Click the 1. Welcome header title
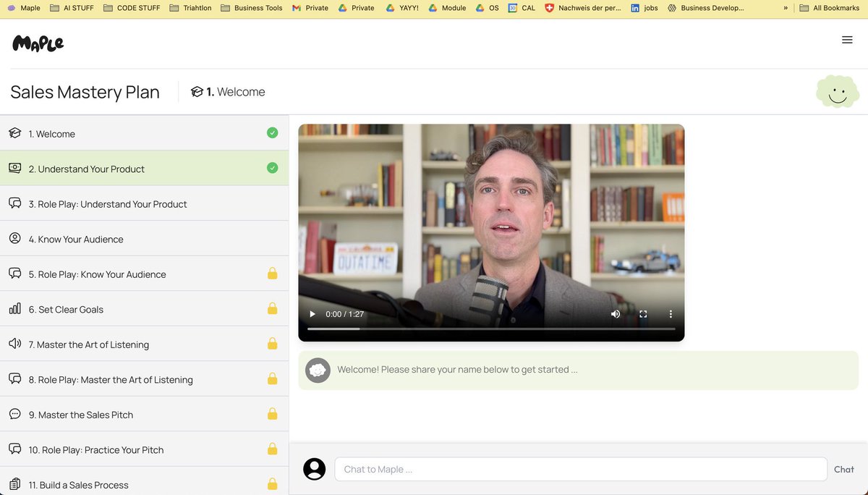The height and width of the screenshot is (495, 868). (235, 92)
